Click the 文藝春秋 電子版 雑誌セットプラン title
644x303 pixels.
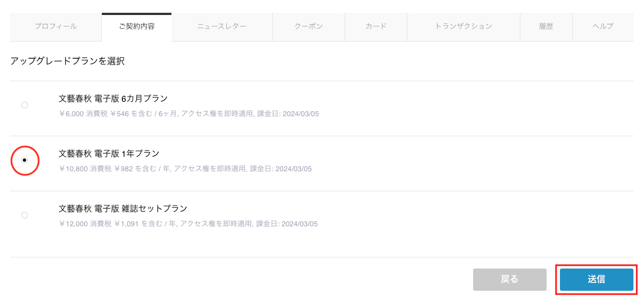pos(123,208)
